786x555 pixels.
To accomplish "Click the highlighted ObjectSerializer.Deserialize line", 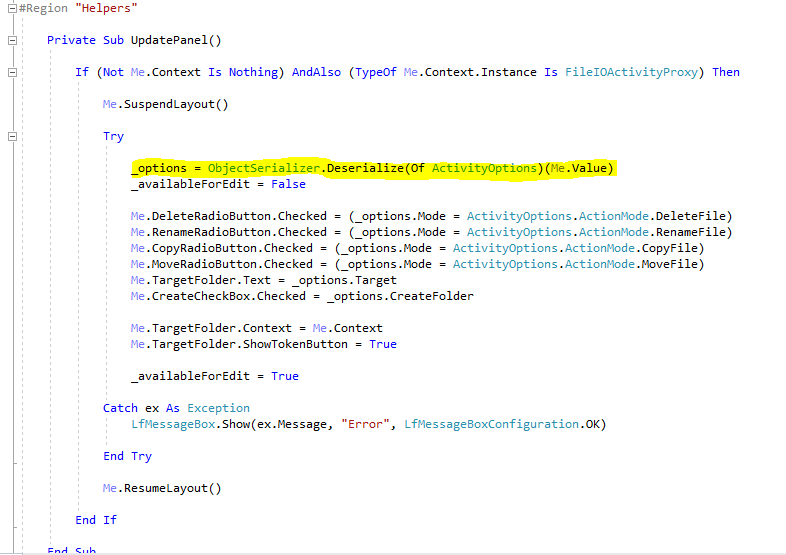I will coord(372,168).
